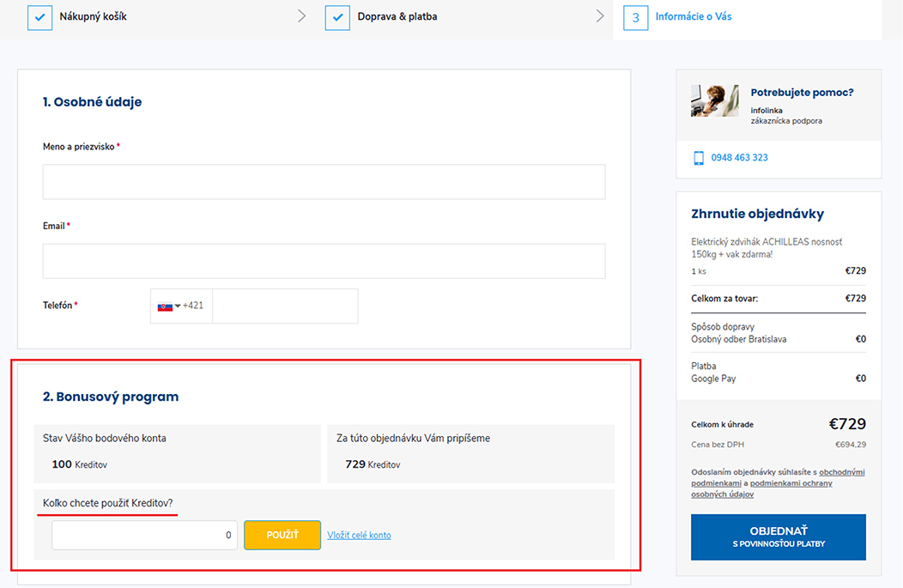Click the step 3 number box

tap(636, 17)
